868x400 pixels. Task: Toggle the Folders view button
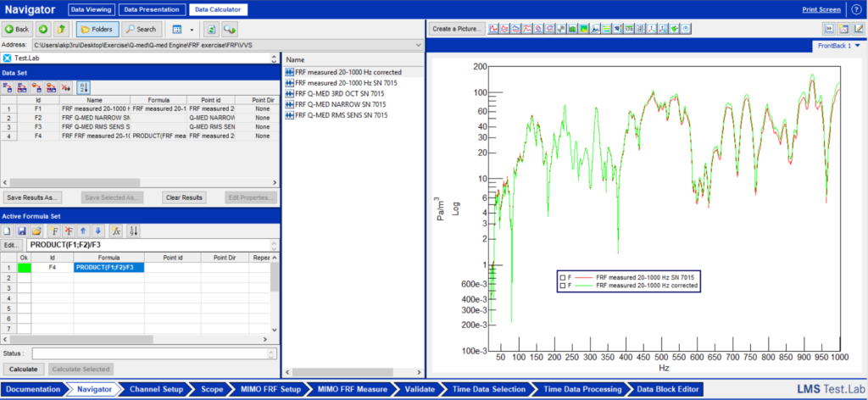click(97, 29)
